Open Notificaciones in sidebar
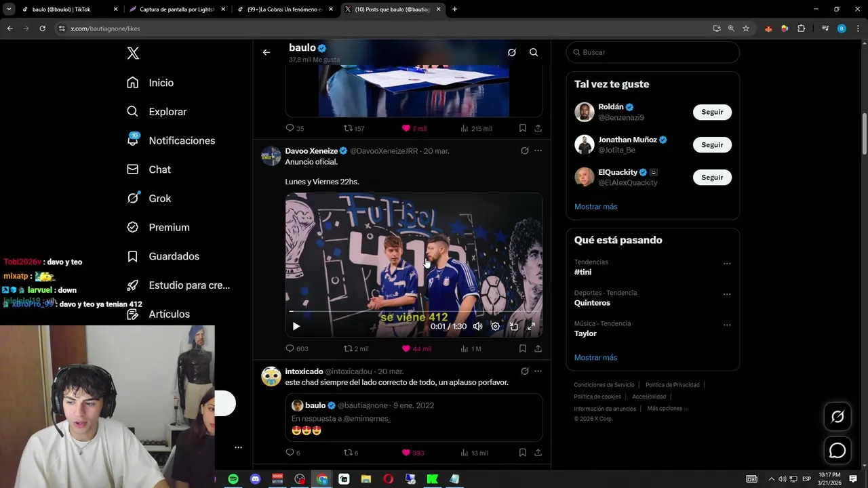 point(171,140)
